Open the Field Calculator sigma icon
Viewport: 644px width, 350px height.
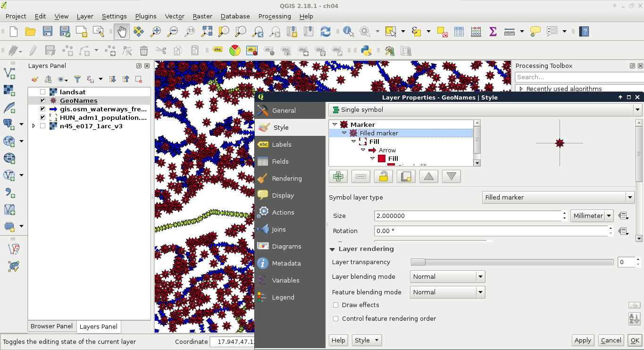tap(493, 32)
